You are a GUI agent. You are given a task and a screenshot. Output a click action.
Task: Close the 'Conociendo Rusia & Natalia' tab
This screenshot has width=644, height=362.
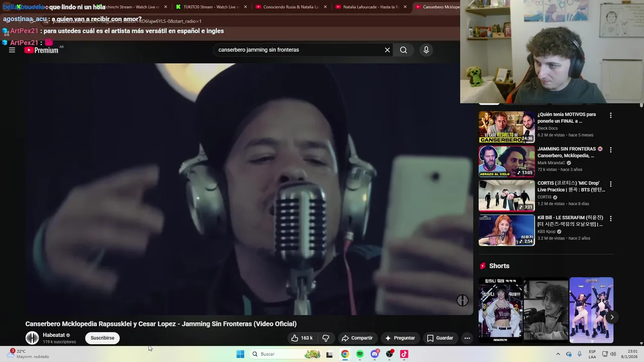[x=325, y=7]
